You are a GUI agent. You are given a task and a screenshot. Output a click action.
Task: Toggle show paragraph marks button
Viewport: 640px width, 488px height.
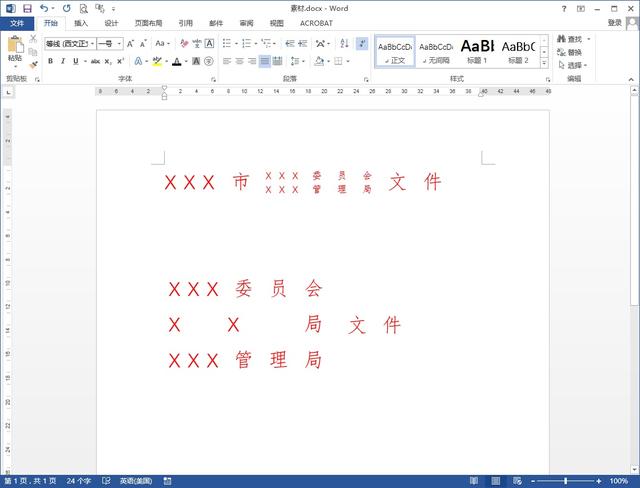point(361,44)
